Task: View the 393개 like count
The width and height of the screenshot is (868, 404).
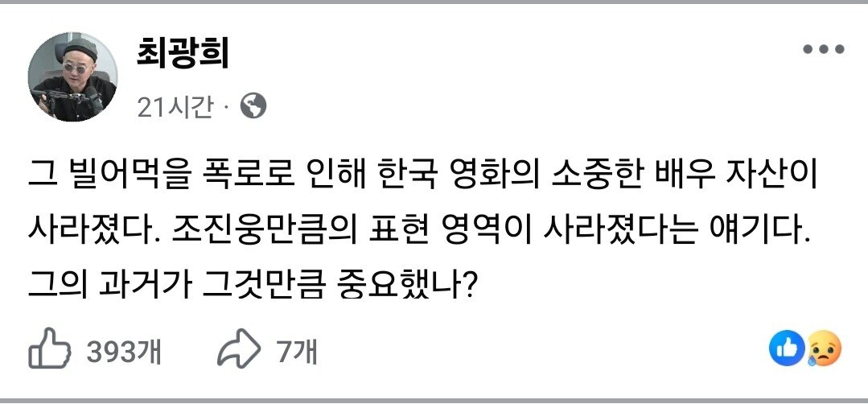Action: pyautogui.click(x=123, y=351)
